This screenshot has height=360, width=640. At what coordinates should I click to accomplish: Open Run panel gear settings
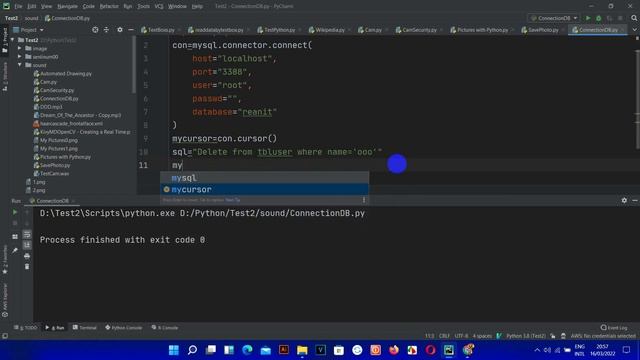(x=624, y=200)
